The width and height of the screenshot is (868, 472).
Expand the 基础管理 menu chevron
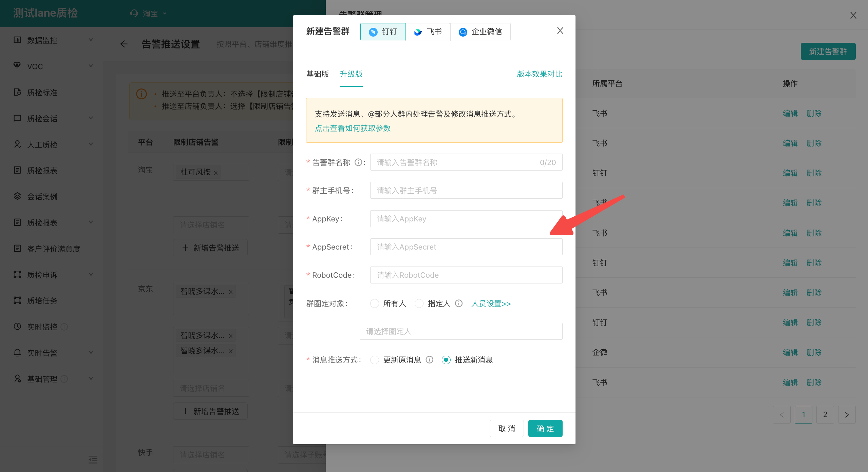[91, 378]
